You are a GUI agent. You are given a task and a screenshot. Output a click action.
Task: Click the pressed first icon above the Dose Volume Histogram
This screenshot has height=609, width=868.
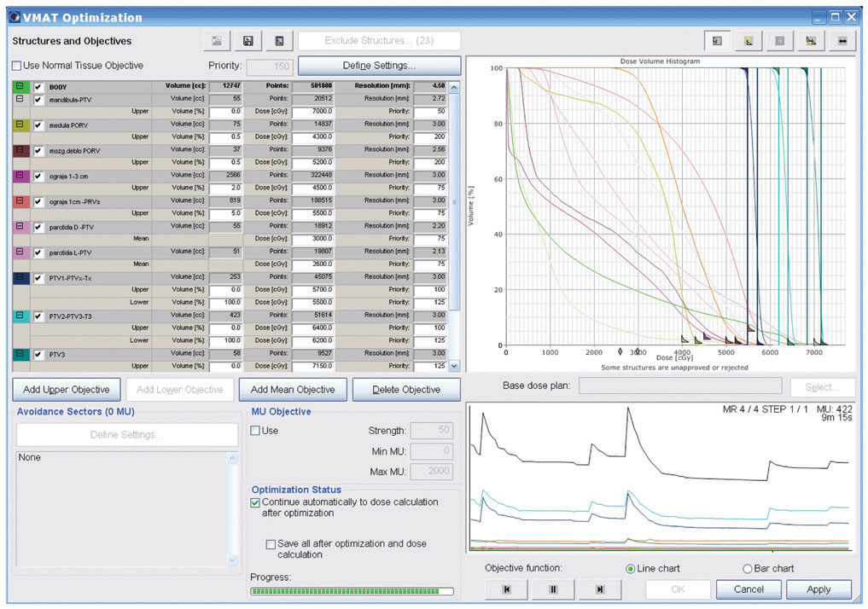point(717,41)
